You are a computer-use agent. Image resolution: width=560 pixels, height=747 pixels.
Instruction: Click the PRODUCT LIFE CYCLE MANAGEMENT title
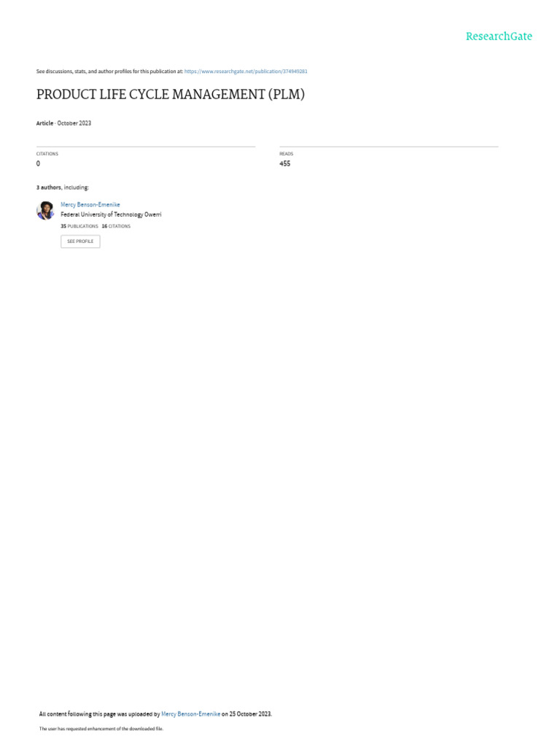tap(171, 94)
